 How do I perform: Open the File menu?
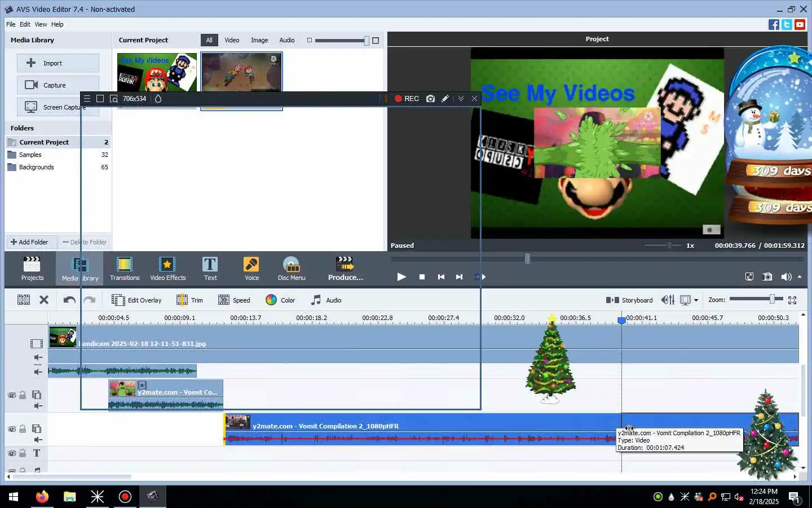pos(11,24)
